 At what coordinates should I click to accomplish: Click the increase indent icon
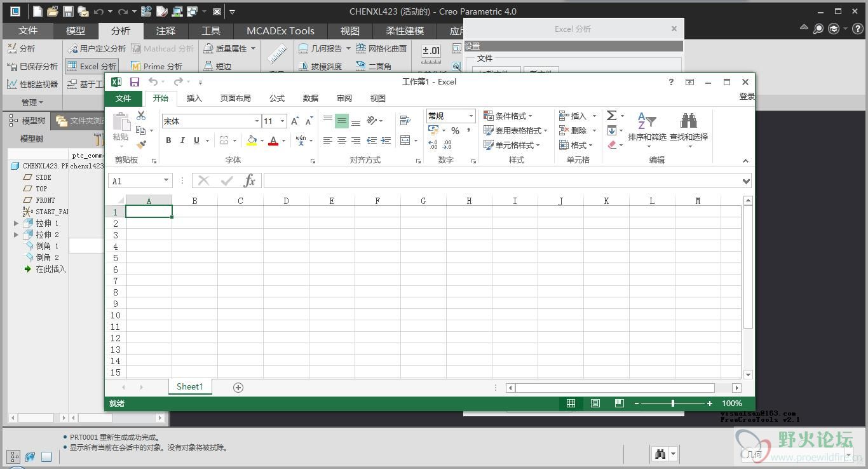point(386,140)
